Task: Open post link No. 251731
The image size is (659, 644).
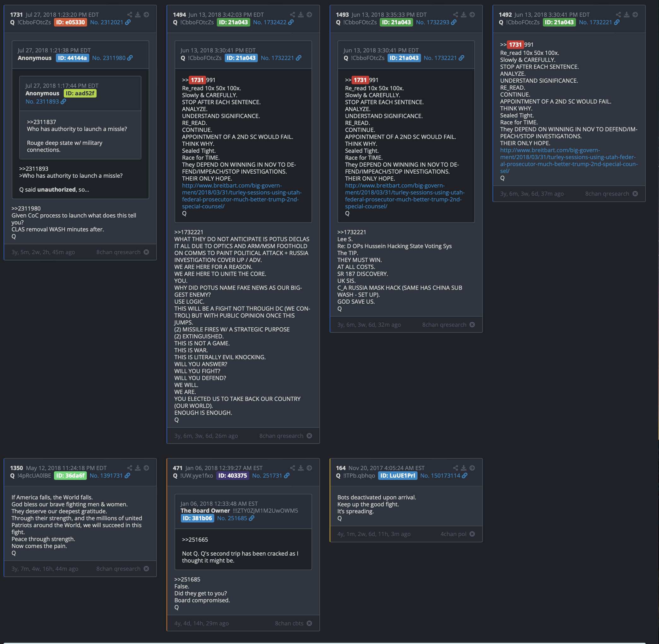Action: (x=267, y=475)
